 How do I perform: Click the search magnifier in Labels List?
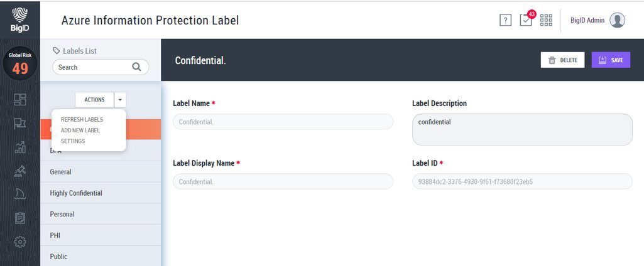coord(137,67)
